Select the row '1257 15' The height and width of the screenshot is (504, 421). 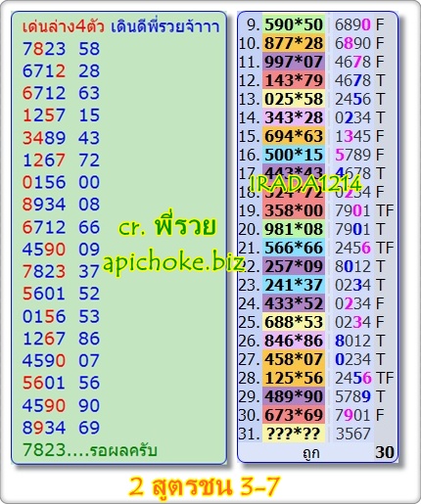pyautogui.click(x=61, y=115)
